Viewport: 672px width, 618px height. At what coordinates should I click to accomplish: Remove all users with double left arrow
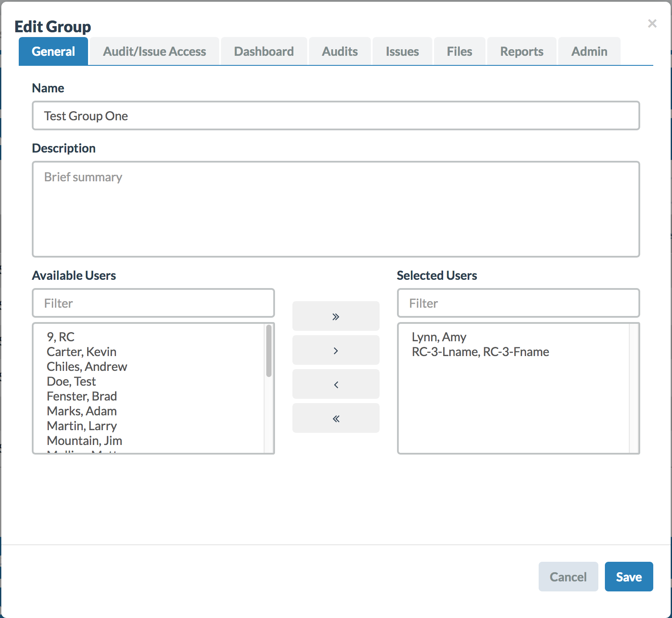click(x=336, y=418)
